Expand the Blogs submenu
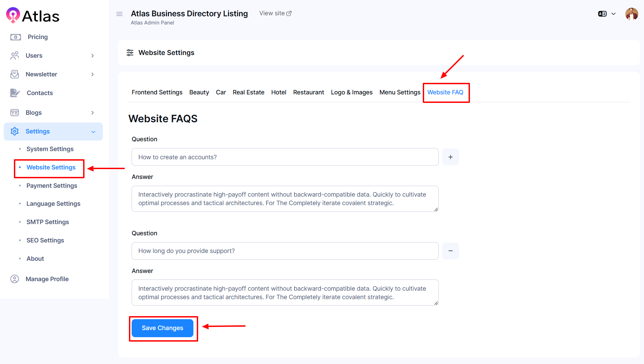Screen dimensions: 644x364 (x=92, y=113)
